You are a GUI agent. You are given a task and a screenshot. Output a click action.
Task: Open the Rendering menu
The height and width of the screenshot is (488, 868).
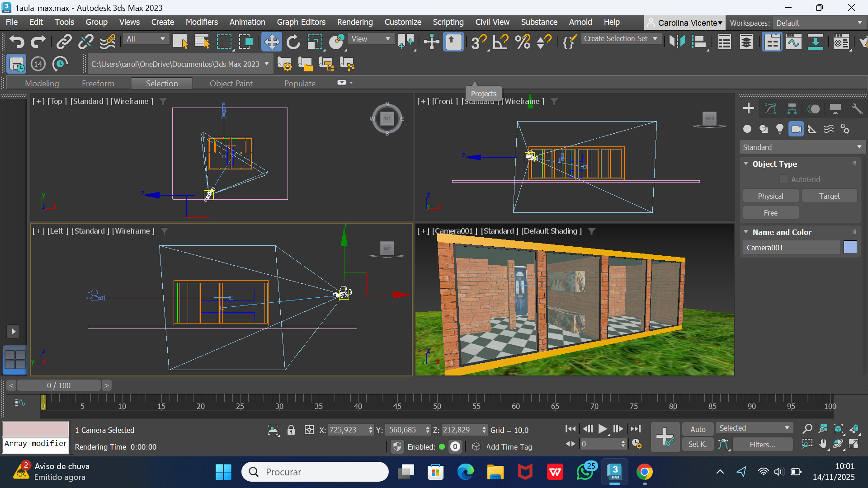[354, 22]
